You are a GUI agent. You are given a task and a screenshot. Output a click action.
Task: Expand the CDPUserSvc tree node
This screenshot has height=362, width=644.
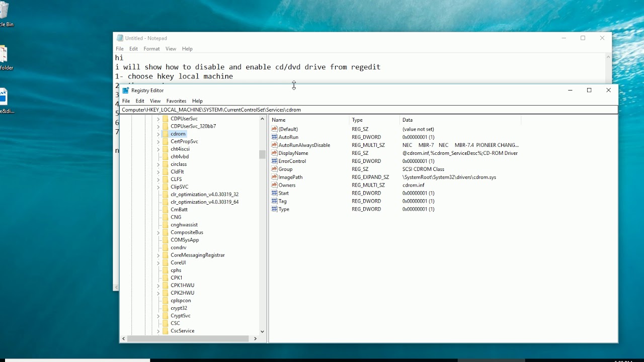(x=158, y=119)
